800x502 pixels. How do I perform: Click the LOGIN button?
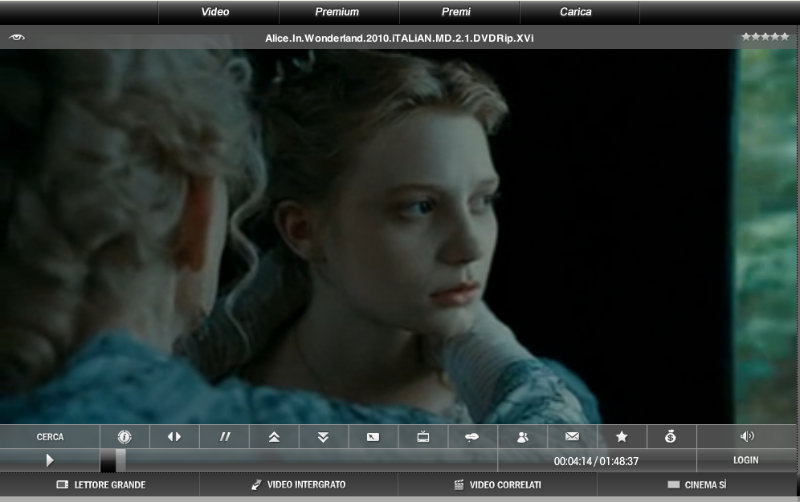click(x=746, y=460)
